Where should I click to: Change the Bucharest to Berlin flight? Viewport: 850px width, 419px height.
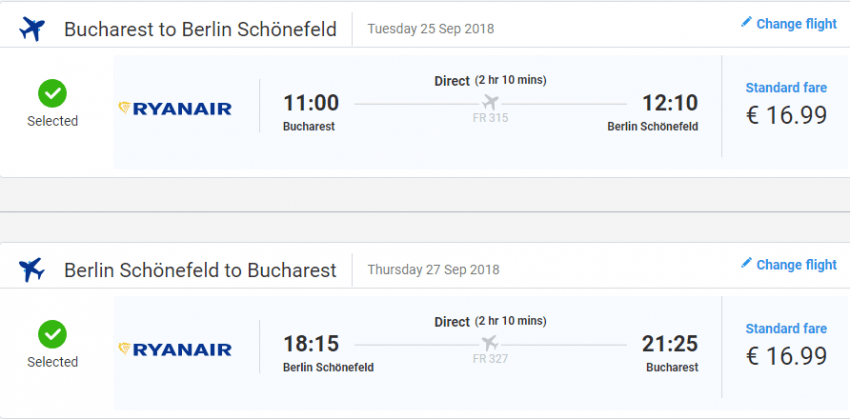(x=796, y=24)
